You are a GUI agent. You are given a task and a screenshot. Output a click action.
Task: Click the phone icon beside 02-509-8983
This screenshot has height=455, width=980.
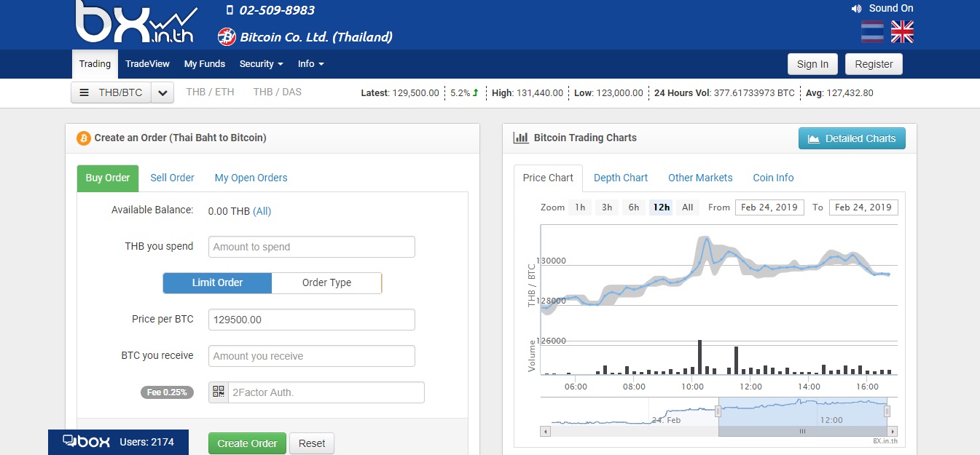click(x=230, y=10)
